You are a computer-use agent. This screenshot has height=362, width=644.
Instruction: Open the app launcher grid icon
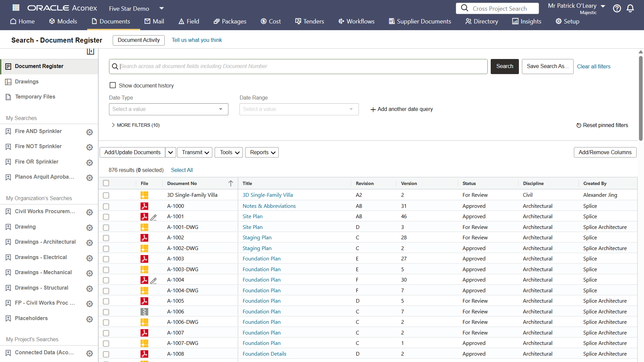click(16, 8)
